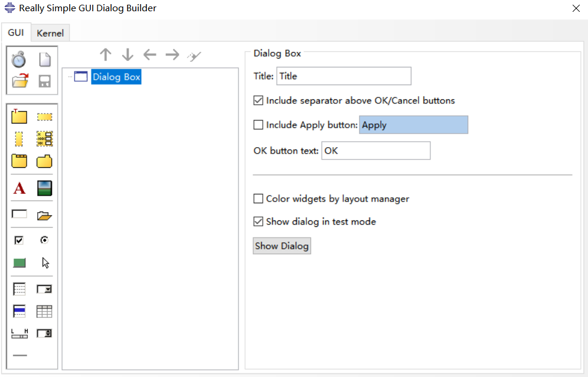This screenshot has width=588, height=377.
Task: Click the move up arrow above the tree
Action: coord(106,55)
